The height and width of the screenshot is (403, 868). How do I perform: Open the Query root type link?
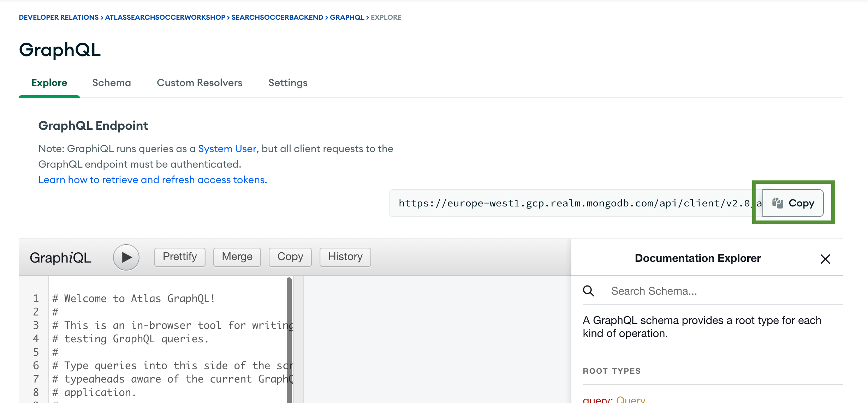tap(631, 399)
